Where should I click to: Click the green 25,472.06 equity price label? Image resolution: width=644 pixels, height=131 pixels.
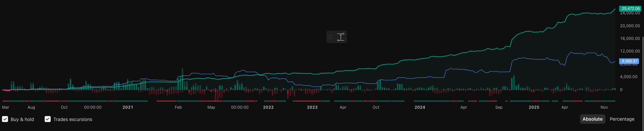point(630,9)
